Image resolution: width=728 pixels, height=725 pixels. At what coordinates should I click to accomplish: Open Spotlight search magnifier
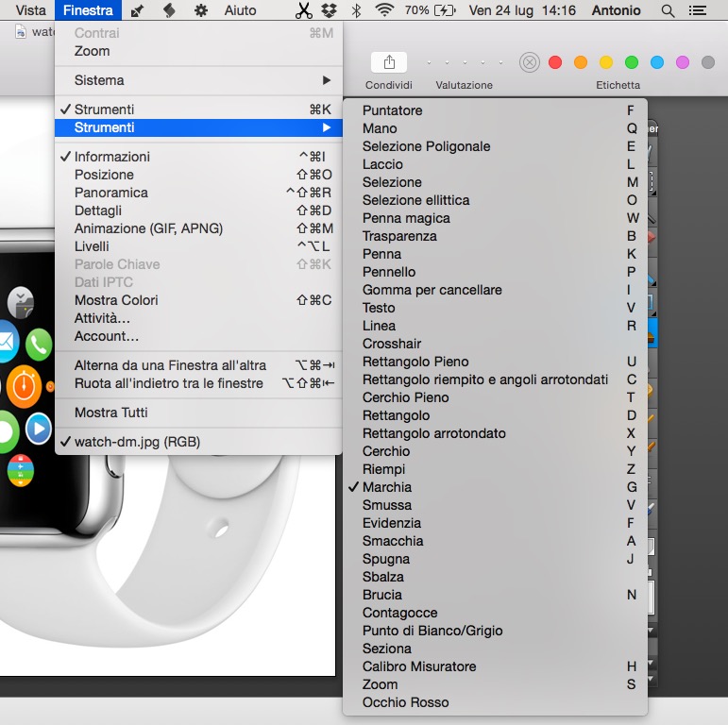coord(668,10)
